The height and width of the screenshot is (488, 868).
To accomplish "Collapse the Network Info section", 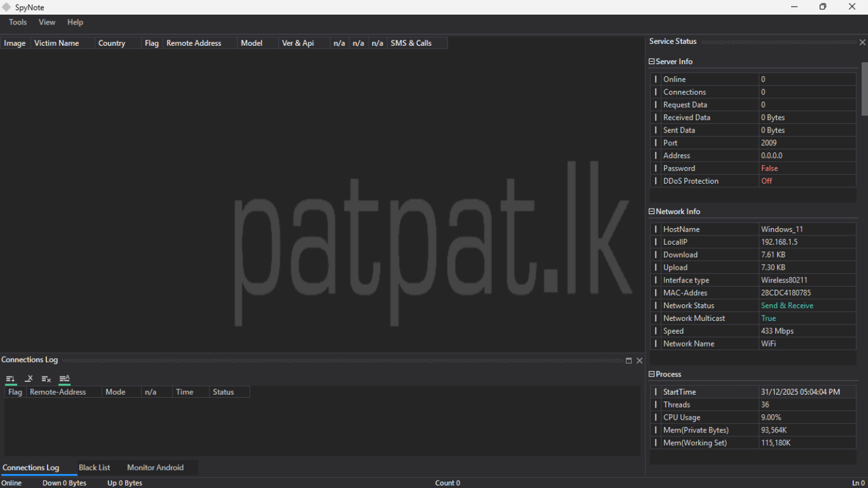I will coord(651,212).
